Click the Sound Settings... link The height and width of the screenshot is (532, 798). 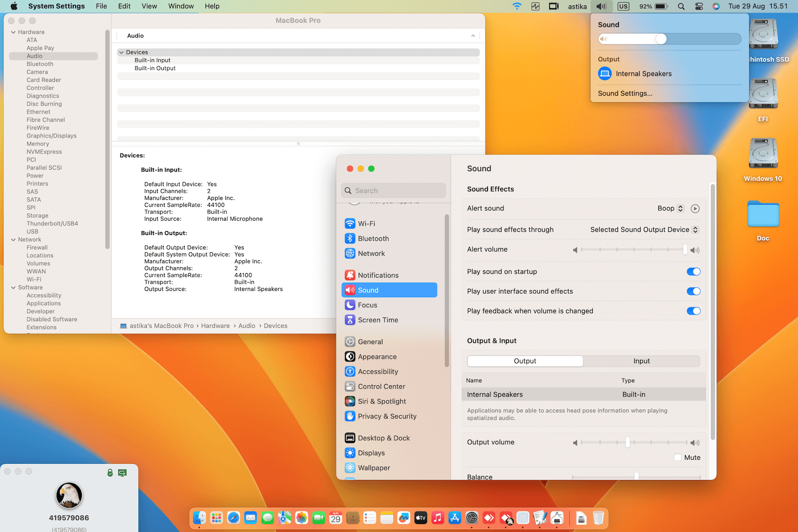(x=625, y=94)
